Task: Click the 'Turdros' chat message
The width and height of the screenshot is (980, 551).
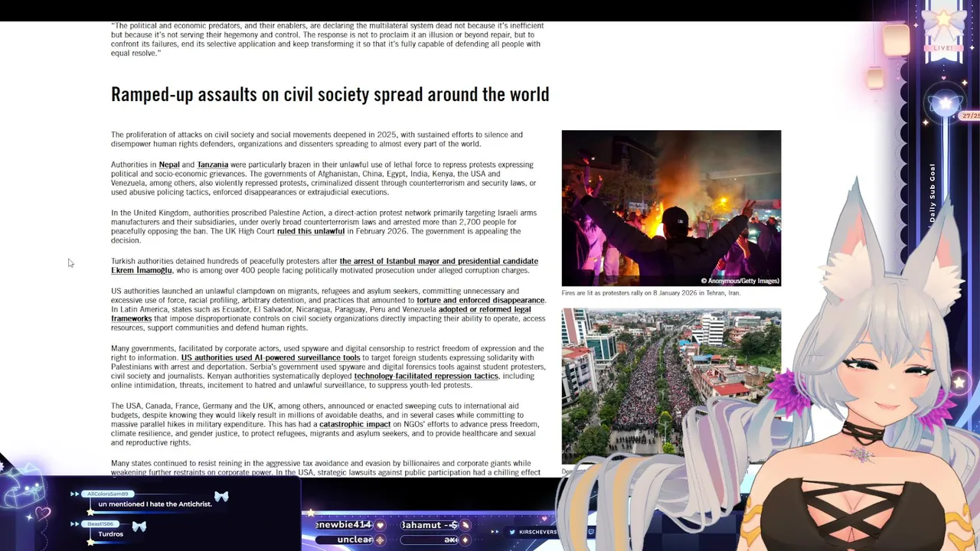Action: [x=110, y=534]
